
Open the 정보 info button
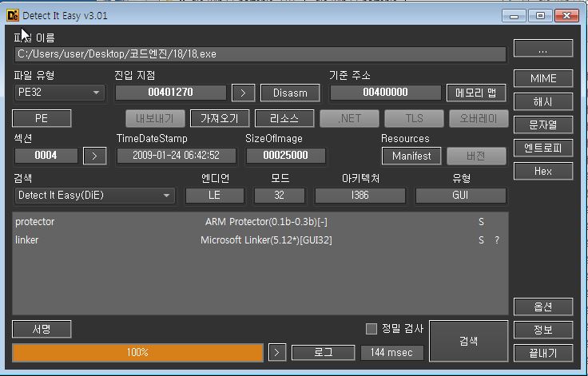tap(543, 330)
